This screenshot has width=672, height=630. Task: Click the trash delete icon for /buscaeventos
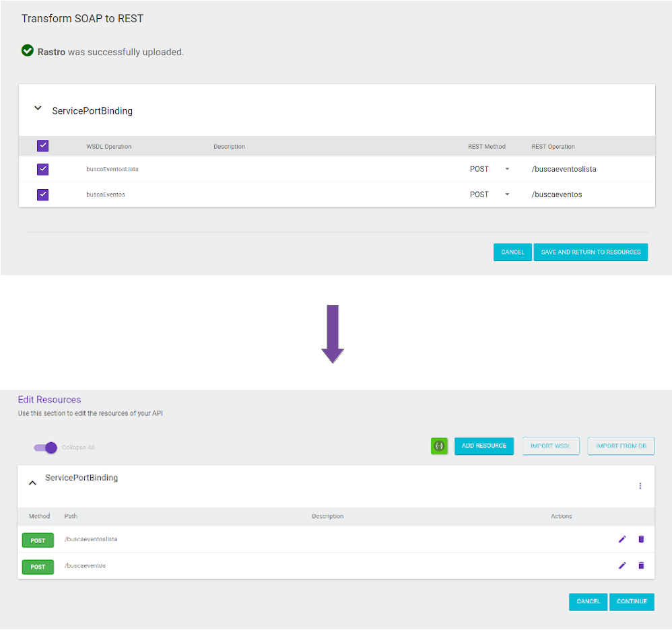[x=640, y=565]
